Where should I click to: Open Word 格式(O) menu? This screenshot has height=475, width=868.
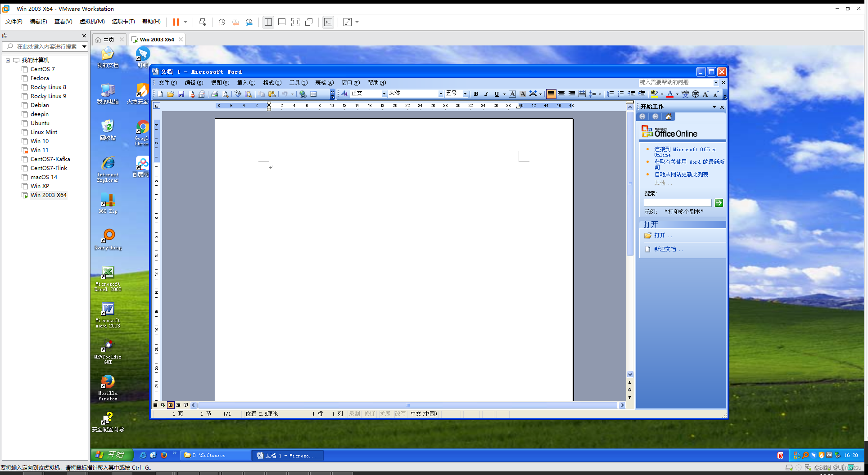click(x=272, y=83)
